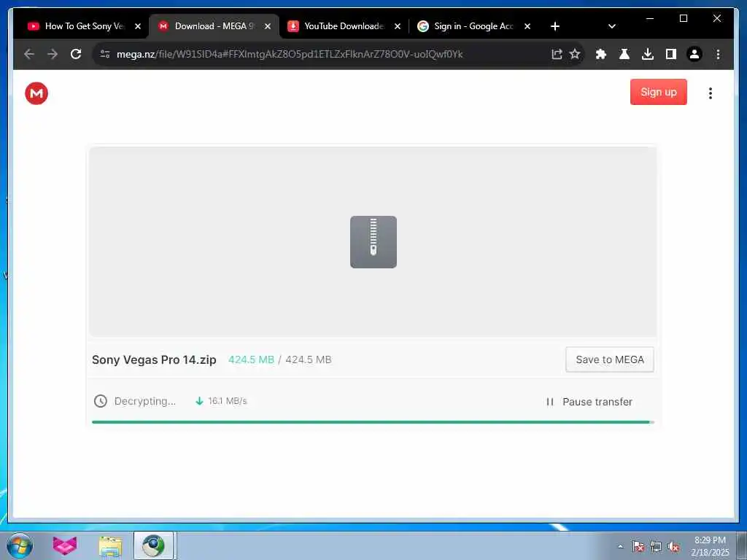747x560 pixels.
Task: Toggle the browser side panel
Action: (x=671, y=54)
